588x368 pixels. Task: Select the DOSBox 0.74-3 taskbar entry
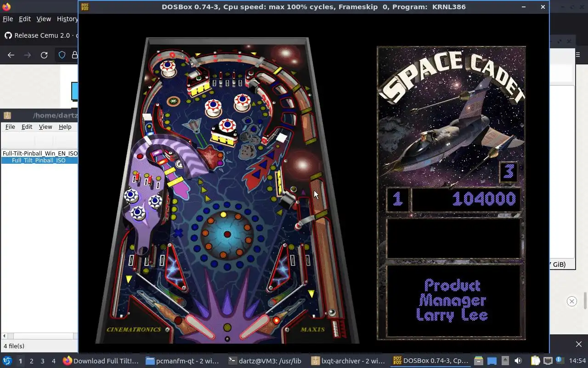431,361
